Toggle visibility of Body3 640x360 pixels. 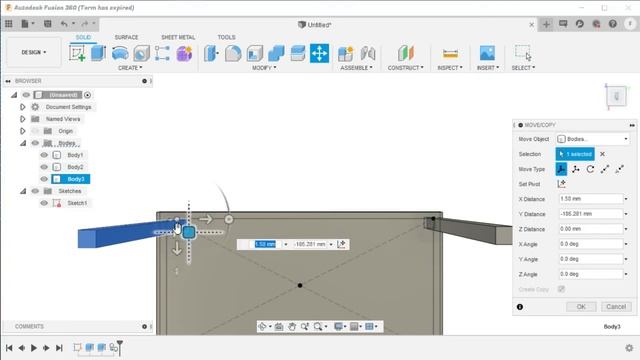pos(44,179)
